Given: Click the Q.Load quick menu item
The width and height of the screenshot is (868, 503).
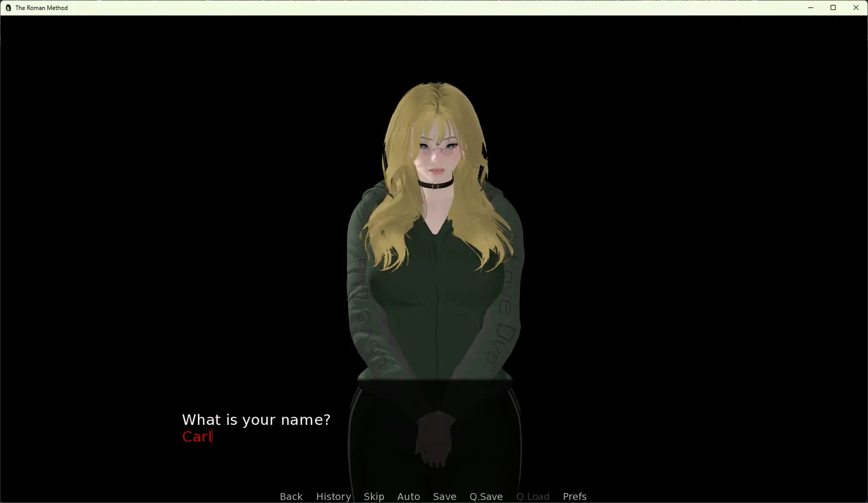Looking at the screenshot, I should (533, 496).
